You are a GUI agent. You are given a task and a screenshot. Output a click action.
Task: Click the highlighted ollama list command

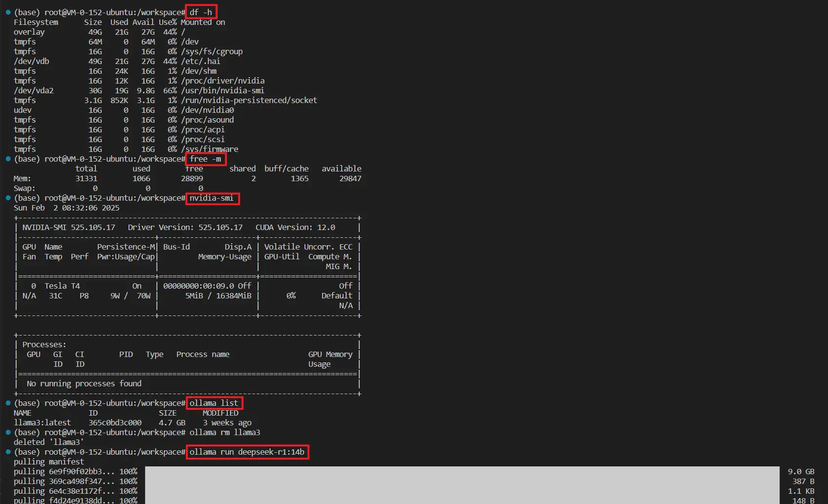click(214, 403)
